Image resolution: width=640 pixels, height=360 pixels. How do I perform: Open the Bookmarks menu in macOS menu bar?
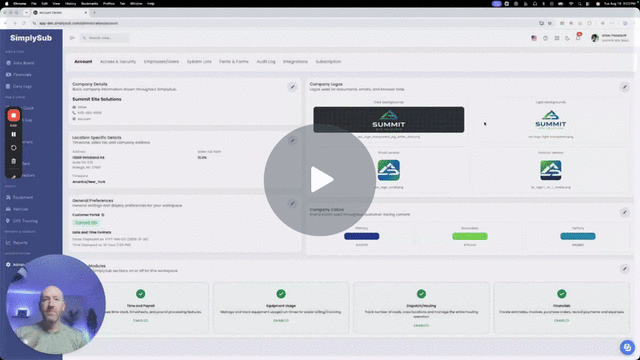(x=89, y=3)
